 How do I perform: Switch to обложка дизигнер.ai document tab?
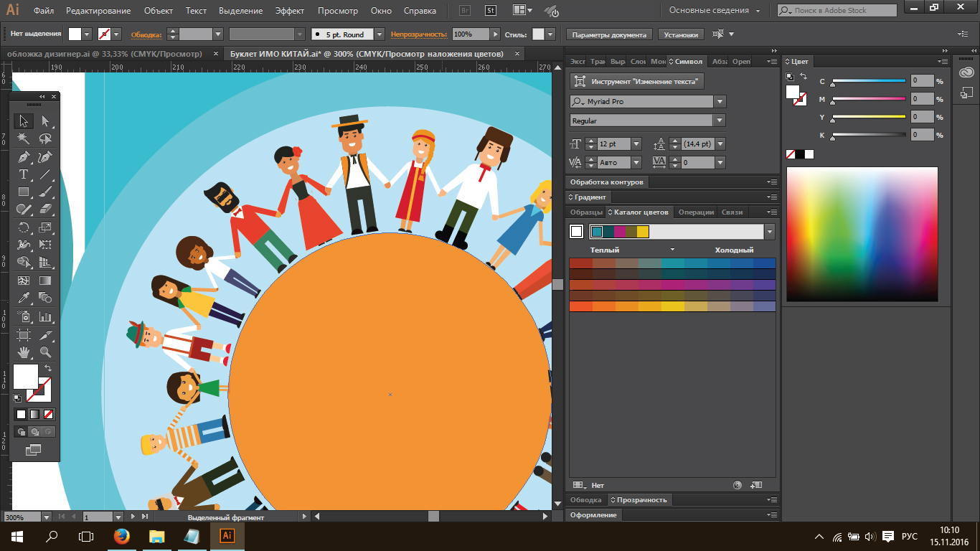103,54
